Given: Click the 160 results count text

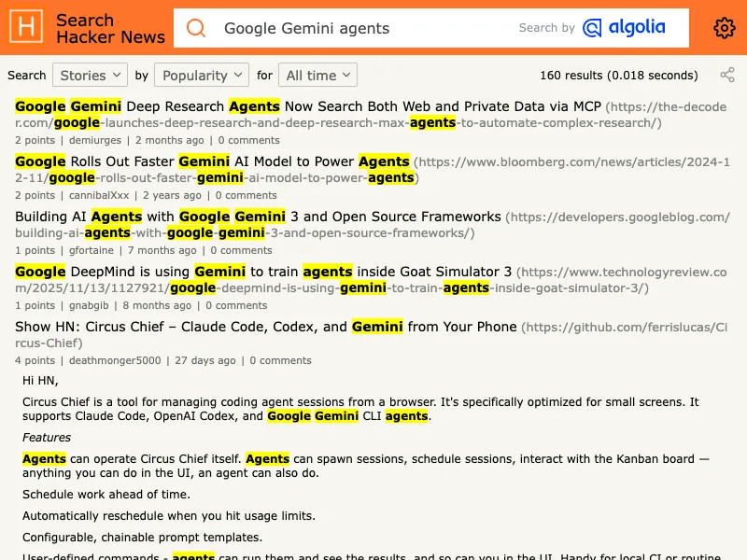Looking at the screenshot, I should (619, 76).
